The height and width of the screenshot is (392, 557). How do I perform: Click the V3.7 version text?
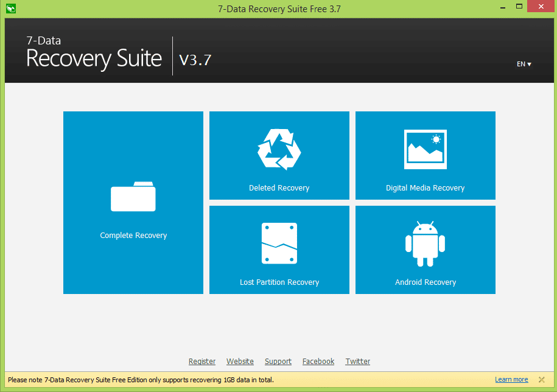click(x=195, y=60)
